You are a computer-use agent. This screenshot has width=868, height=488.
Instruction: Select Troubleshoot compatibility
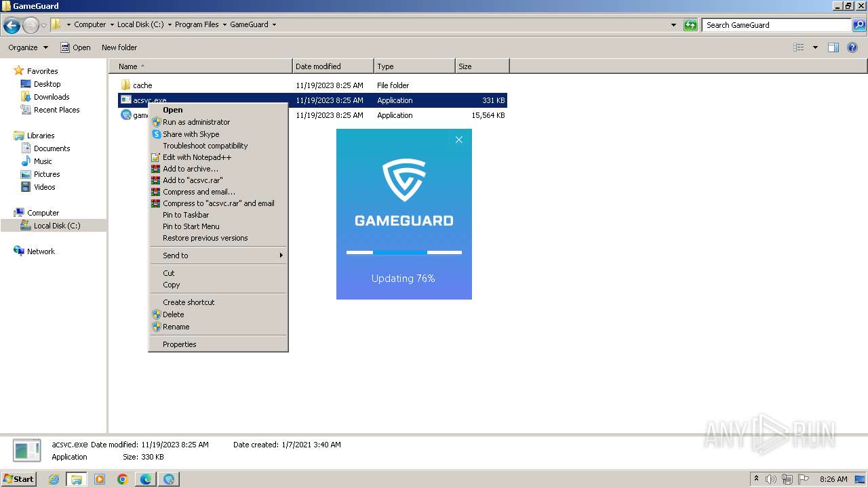coord(218,146)
